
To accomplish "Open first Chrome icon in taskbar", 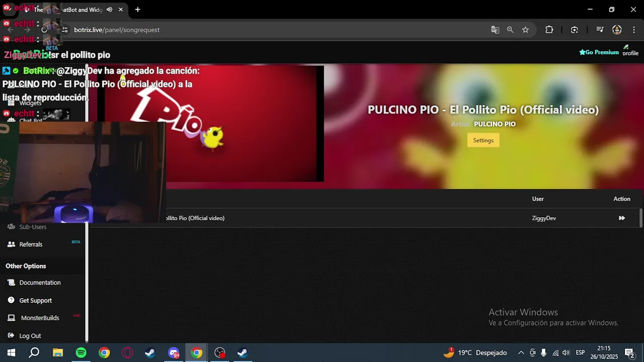I will [x=104, y=353].
